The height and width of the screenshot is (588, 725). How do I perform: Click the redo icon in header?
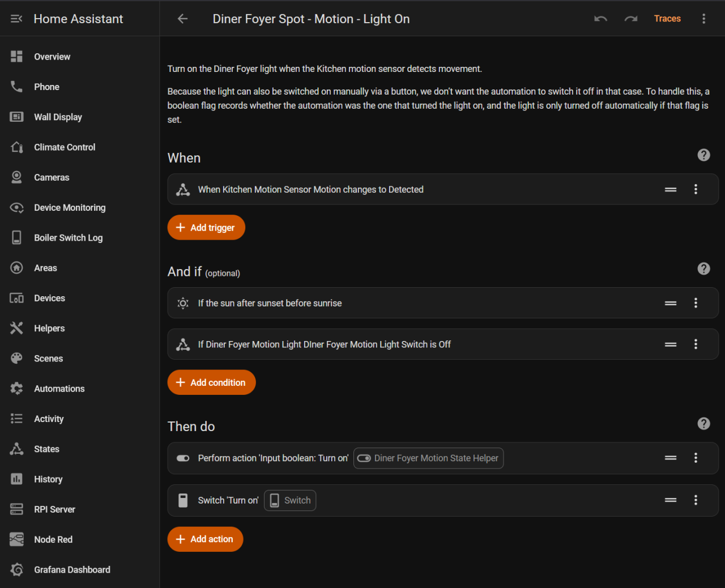(x=630, y=19)
